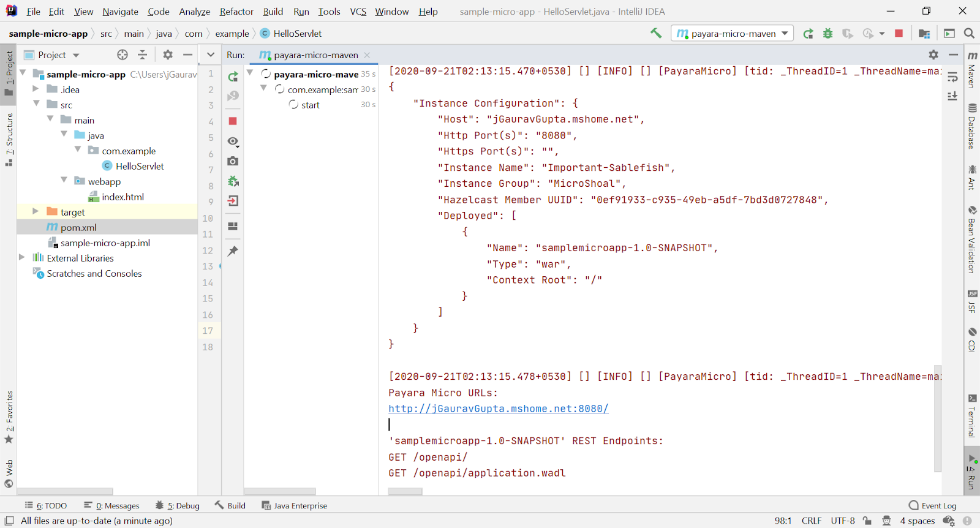Toggle Structure tool window side tab
This screenshot has width=980, height=528.
[x=9, y=140]
